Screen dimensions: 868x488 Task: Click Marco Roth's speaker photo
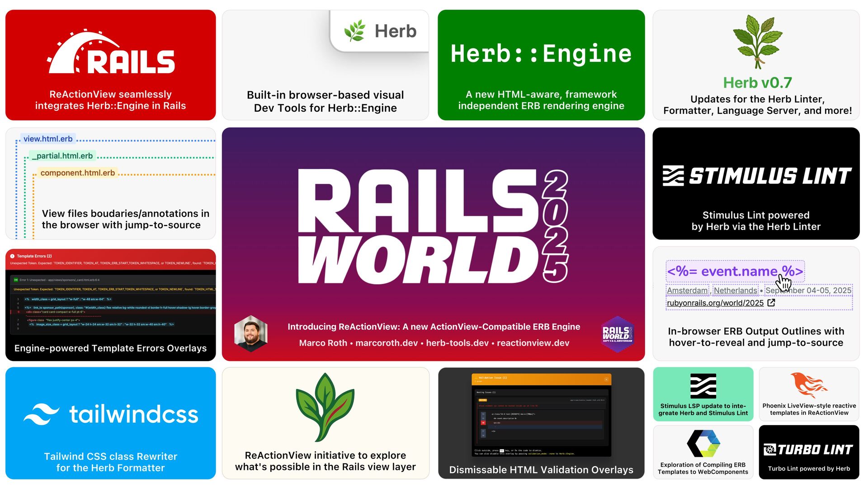[251, 334]
